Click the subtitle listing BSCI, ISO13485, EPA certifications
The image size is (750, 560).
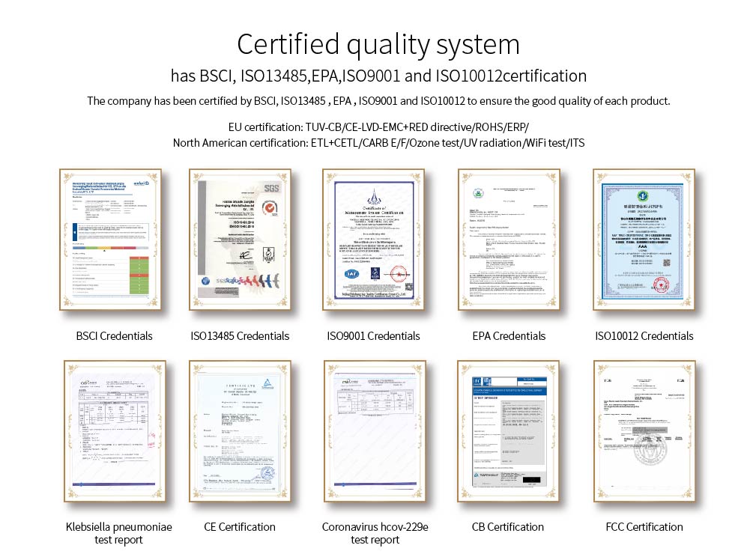click(379, 76)
